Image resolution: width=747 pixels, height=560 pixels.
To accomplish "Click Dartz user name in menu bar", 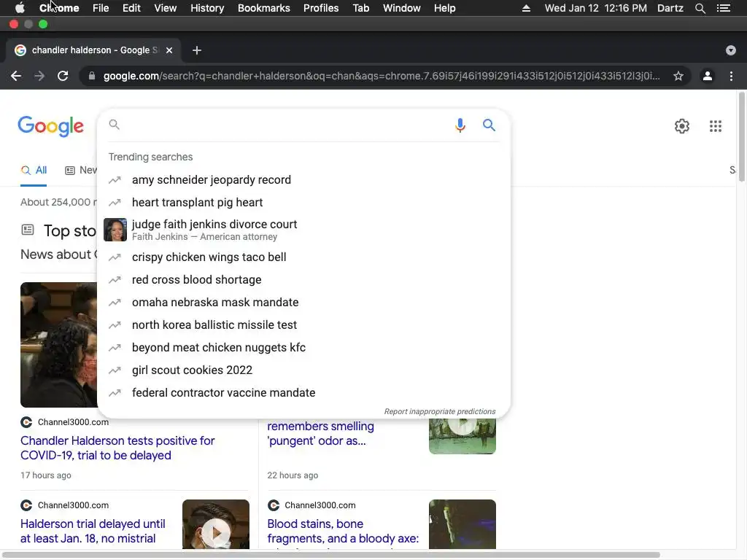I will pyautogui.click(x=670, y=8).
